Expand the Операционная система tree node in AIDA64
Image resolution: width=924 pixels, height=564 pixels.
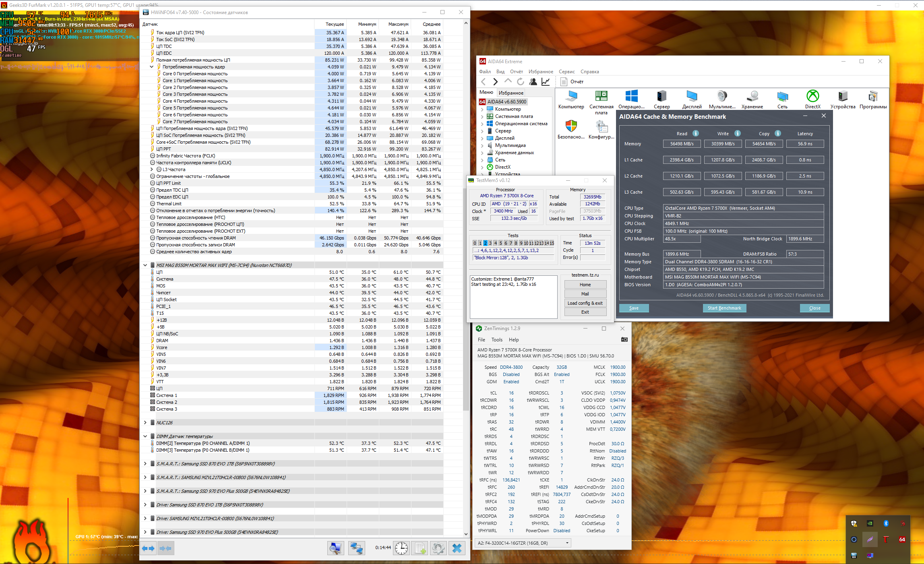[482, 124]
